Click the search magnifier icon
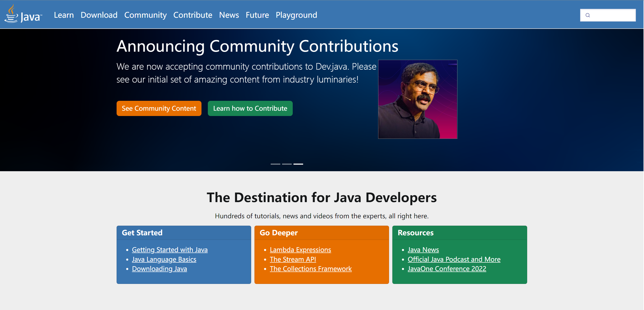 click(588, 15)
